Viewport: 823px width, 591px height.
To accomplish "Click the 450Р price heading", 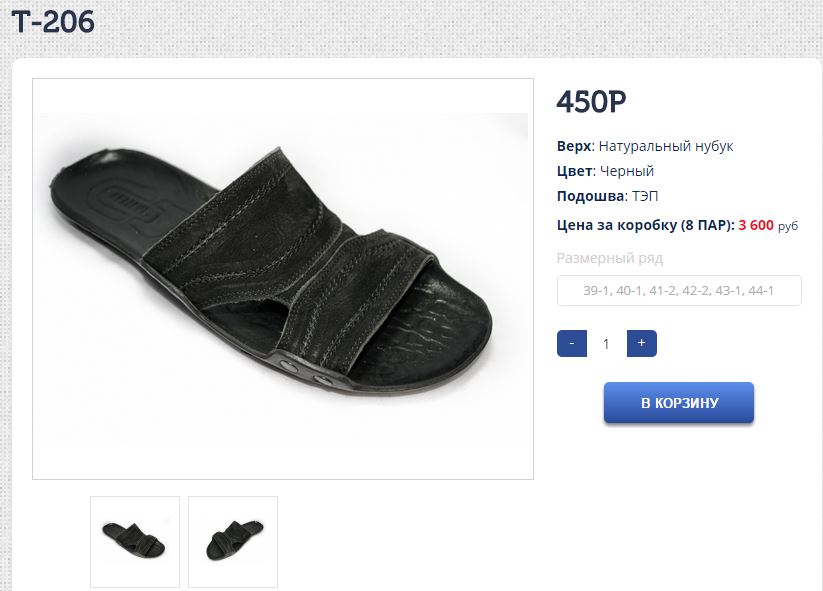I will point(590,102).
